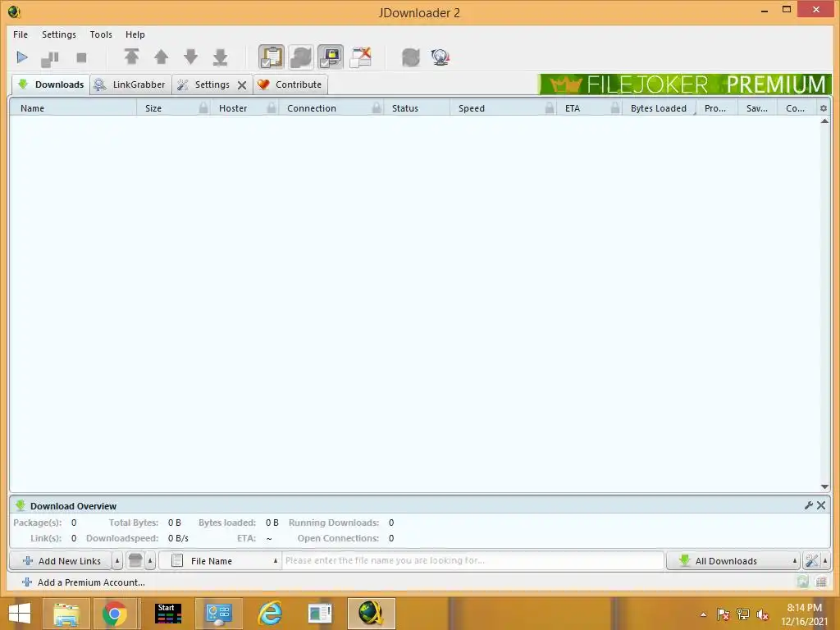
Task: Open table column settings gear
Action: tap(824, 108)
